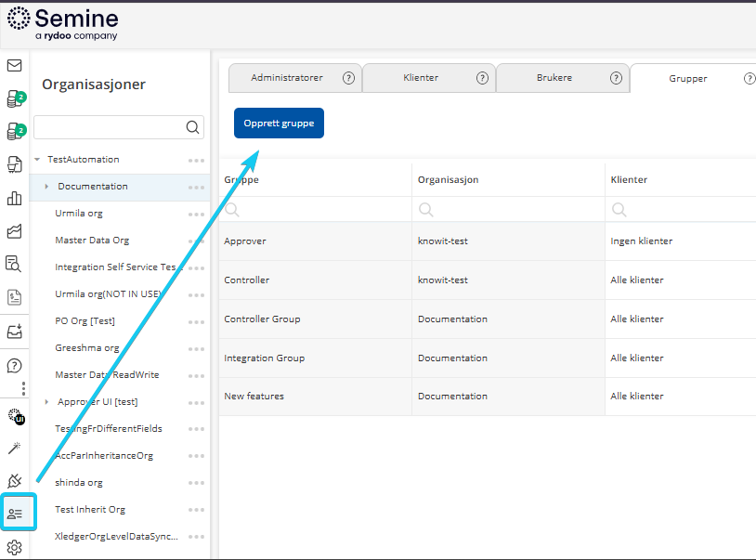The height and width of the screenshot is (560, 756).
Task: Expand the Approver UI [test] node
Action: tap(47, 402)
